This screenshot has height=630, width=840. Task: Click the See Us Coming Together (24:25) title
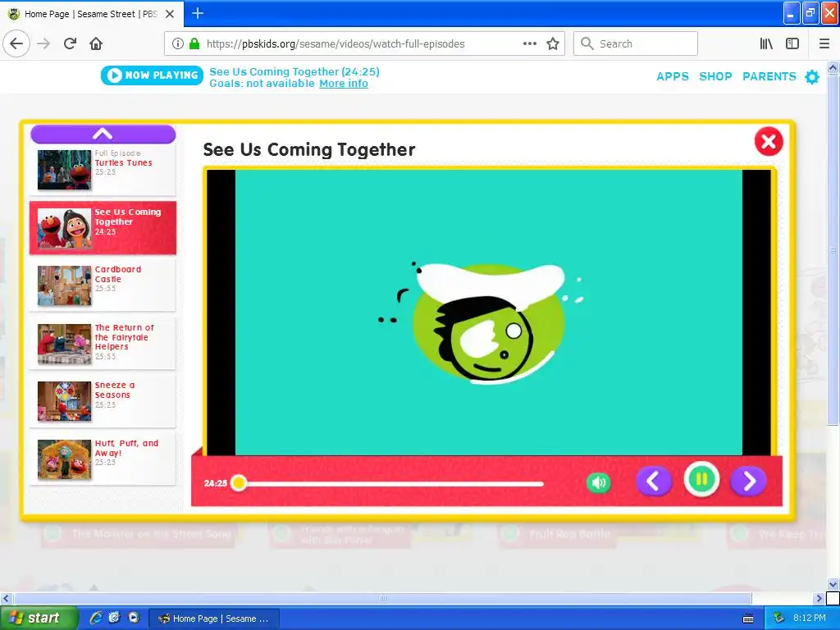[x=294, y=72]
